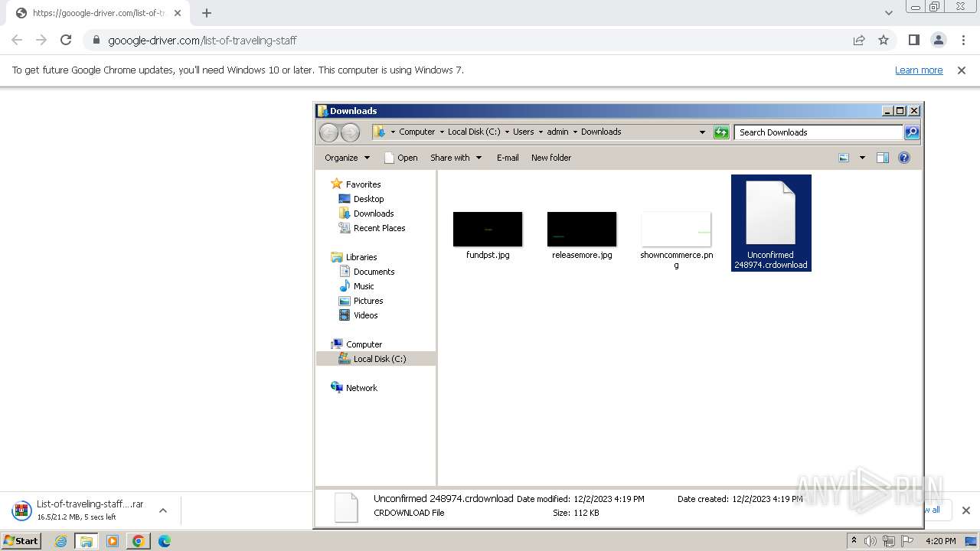Select Local Disk (C:) in navigation pane
Screen dimensions: 980x551
point(379,359)
